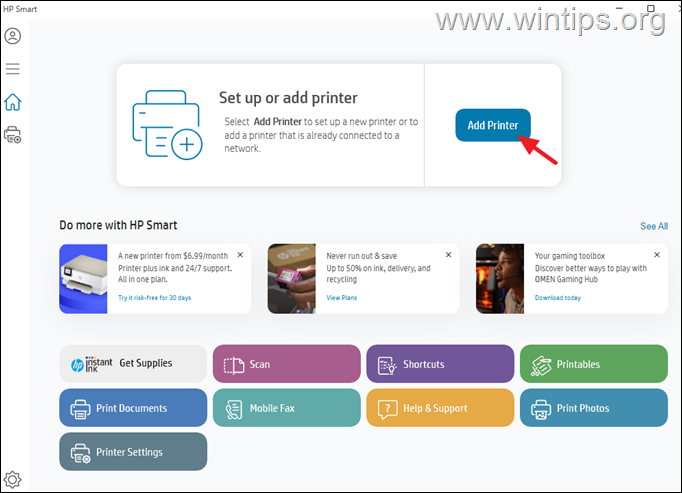
Task: Expand the hamburger menu in sidebar
Action: pos(13,69)
